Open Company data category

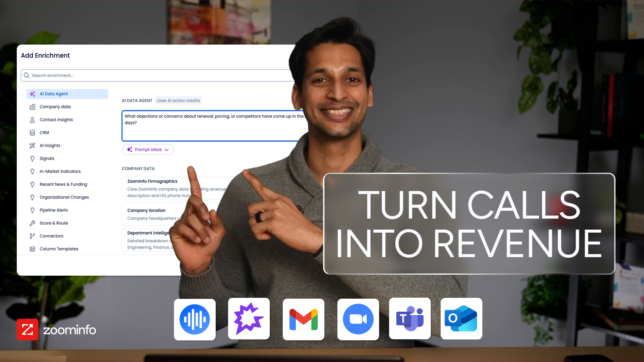coord(55,107)
